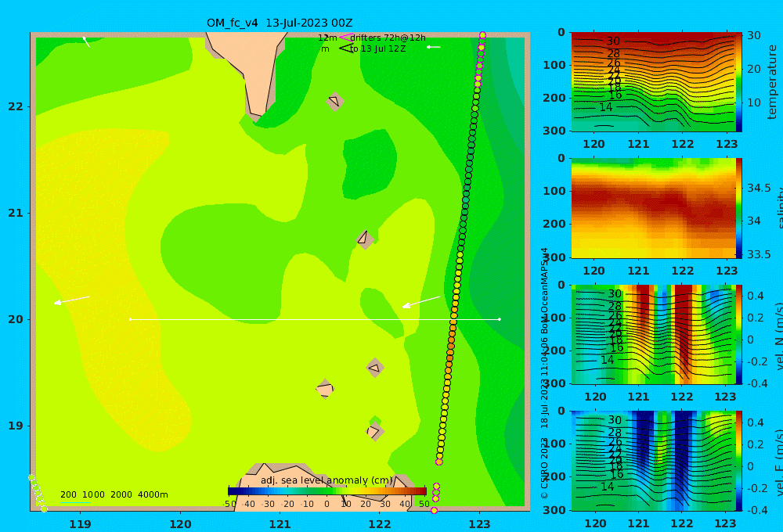Screen dimensions: 783x532
Task: Click the black triangle marker in the legend
Action: [x=346, y=49]
